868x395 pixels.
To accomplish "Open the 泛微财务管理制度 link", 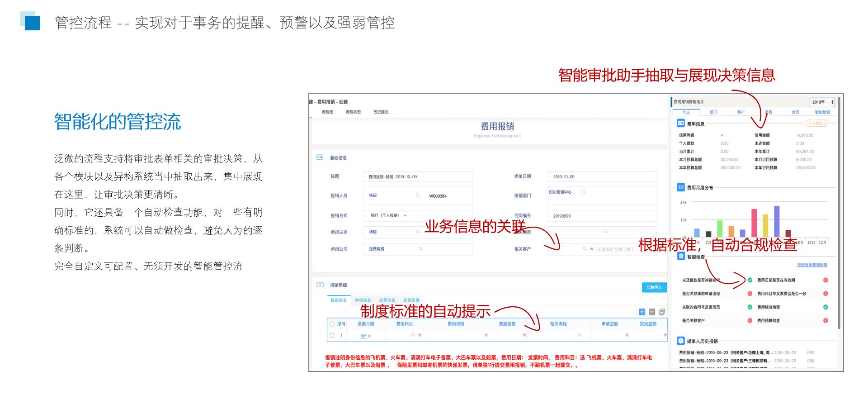I will (812, 265).
